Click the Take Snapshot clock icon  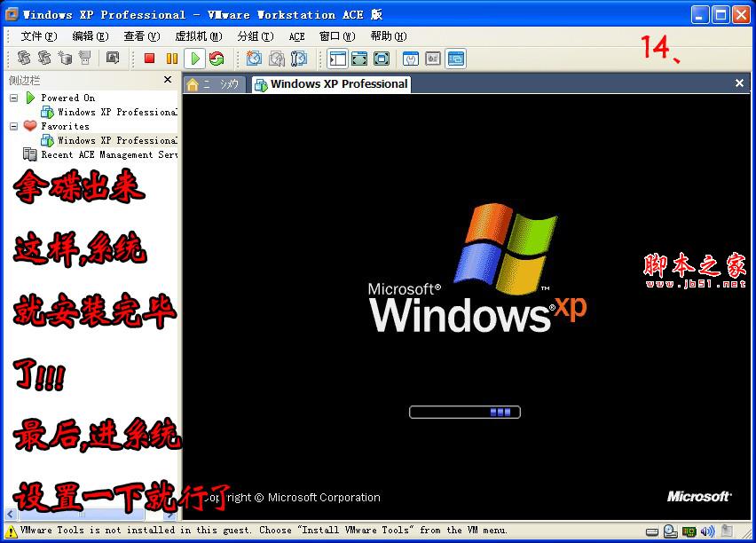click(x=254, y=59)
